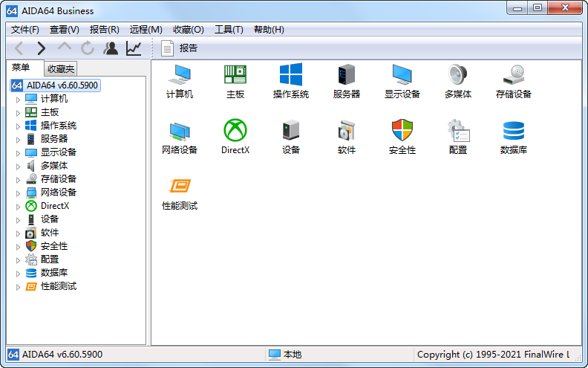
Task: Open the 配置 configuration icon in main pane
Action: pos(457,137)
